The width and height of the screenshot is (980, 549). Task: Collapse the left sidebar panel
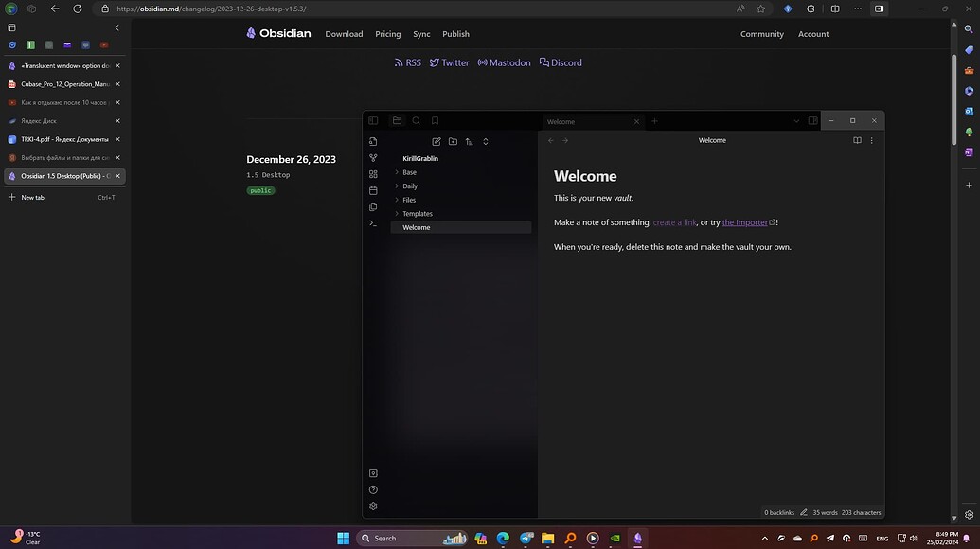pyautogui.click(x=373, y=120)
